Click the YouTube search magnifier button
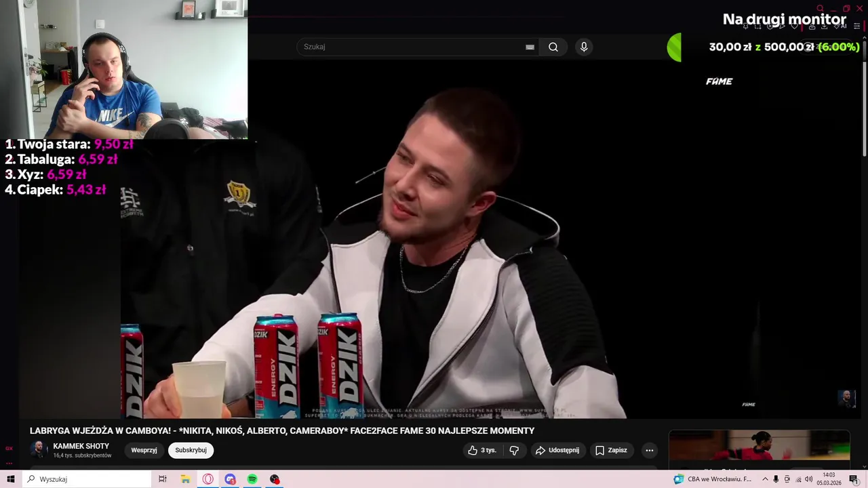The height and width of the screenshot is (488, 868). (553, 47)
